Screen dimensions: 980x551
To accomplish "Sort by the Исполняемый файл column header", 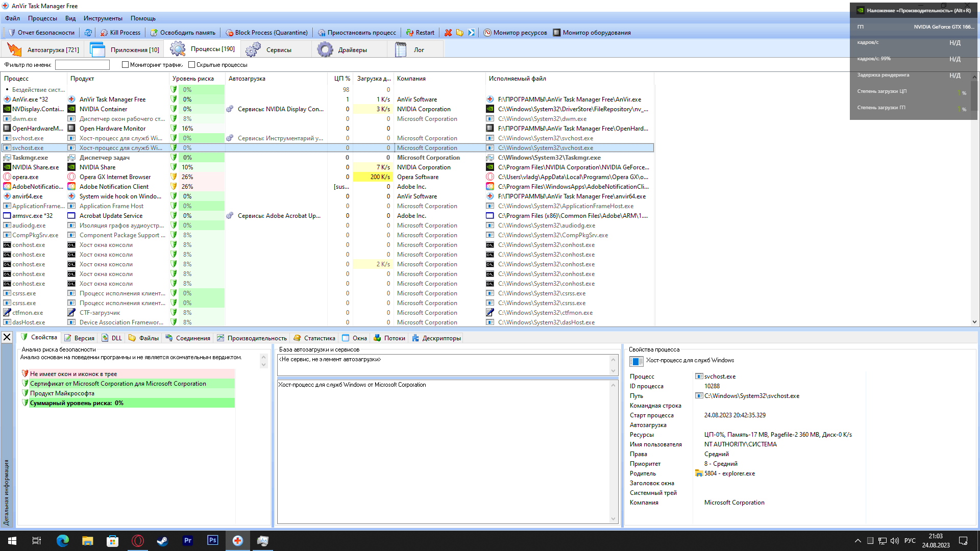I will point(569,79).
